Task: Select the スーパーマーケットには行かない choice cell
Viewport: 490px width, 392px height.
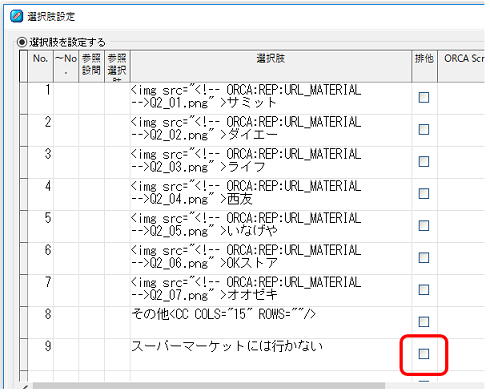Action: pyautogui.click(x=271, y=354)
